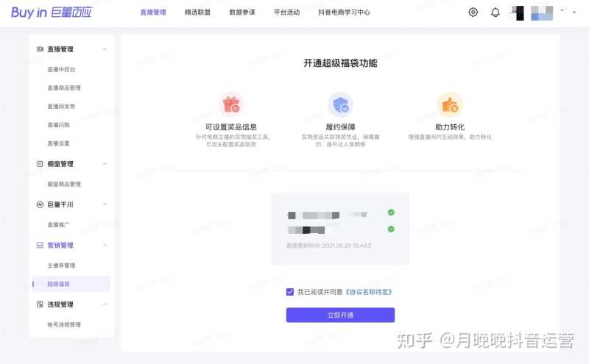Collapse the 直播管理 sidebar group

(x=105, y=49)
